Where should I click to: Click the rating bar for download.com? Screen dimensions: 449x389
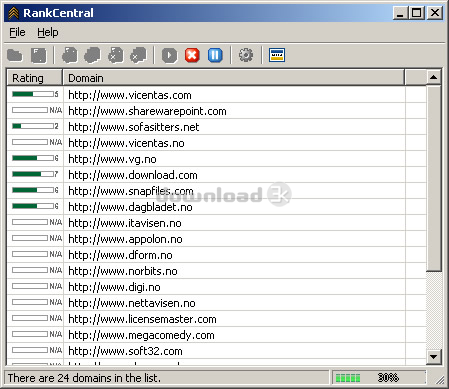coord(33,174)
